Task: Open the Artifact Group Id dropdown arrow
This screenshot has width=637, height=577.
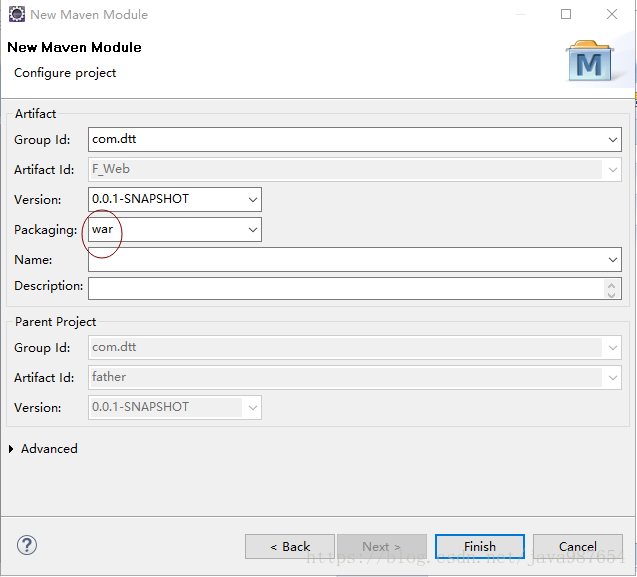Action: click(613, 140)
